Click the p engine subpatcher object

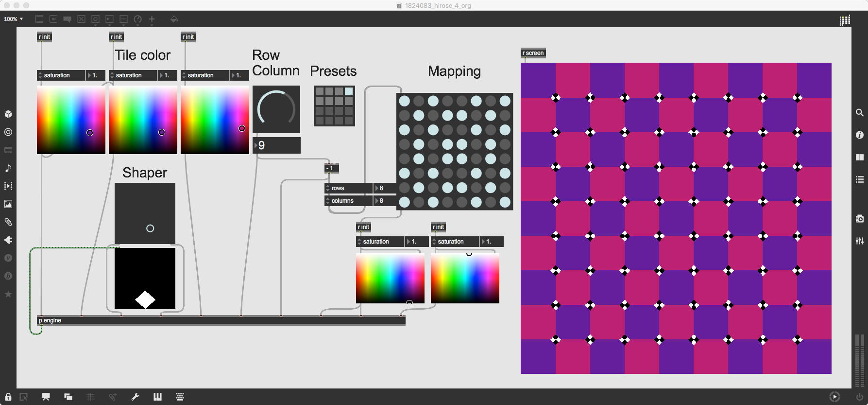pyautogui.click(x=221, y=320)
